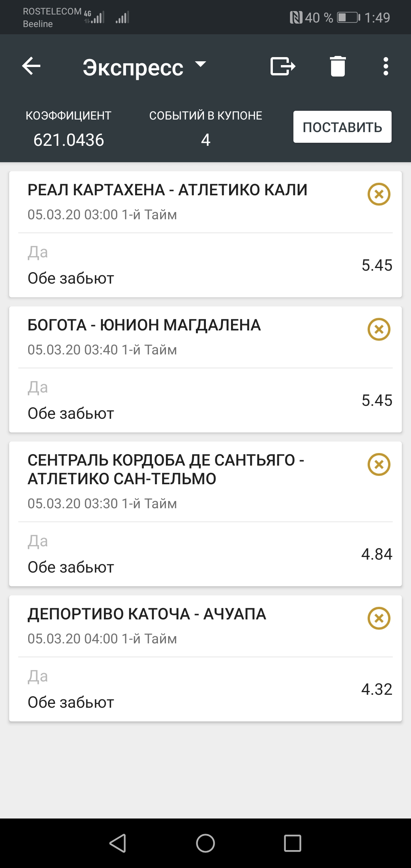Tap the Android back navigation button
Screen dimensions: 411x868
click(118, 843)
